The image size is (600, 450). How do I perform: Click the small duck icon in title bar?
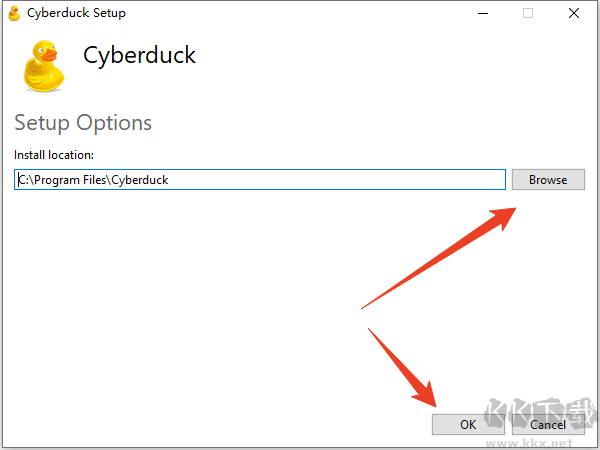click(x=14, y=13)
